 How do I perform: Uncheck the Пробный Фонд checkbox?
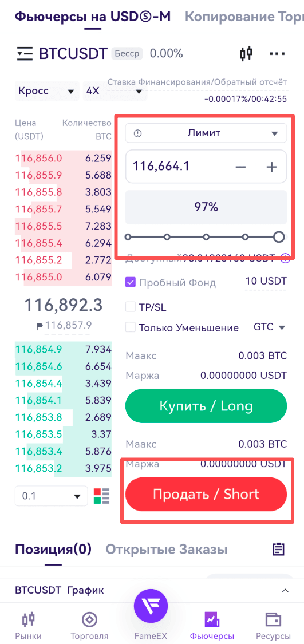pos(131,283)
